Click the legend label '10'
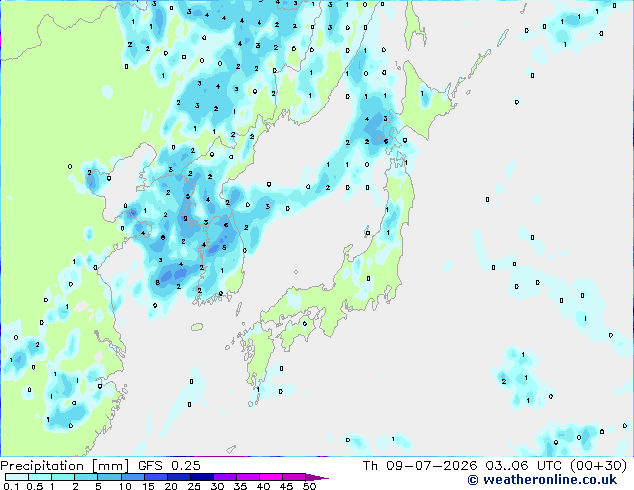634x490 pixels. tap(125, 486)
